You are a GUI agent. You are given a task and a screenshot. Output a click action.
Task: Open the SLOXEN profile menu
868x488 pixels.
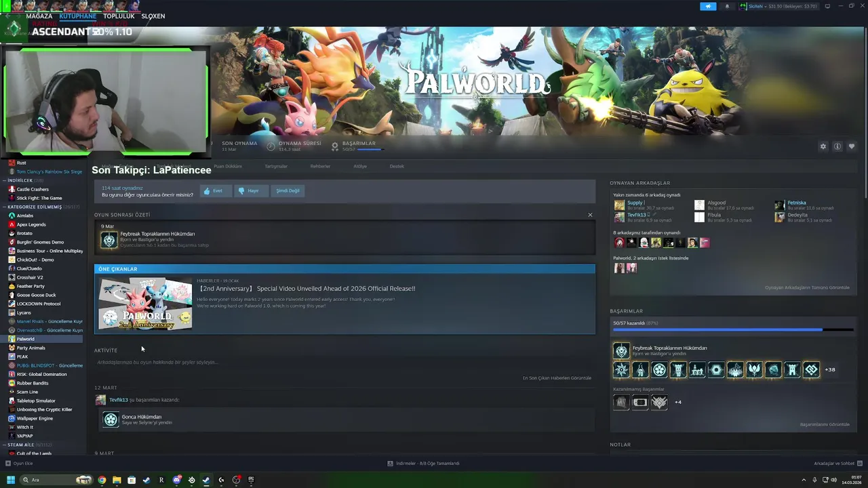pyautogui.click(x=153, y=16)
